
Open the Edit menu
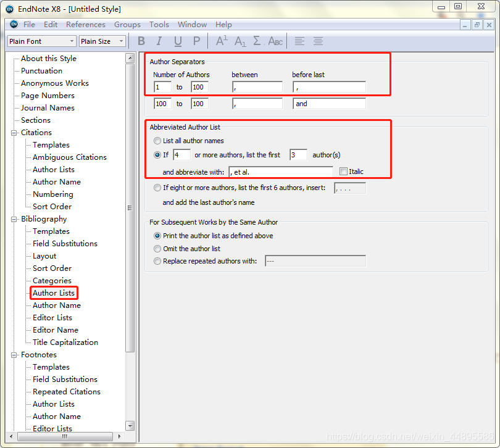click(x=51, y=25)
